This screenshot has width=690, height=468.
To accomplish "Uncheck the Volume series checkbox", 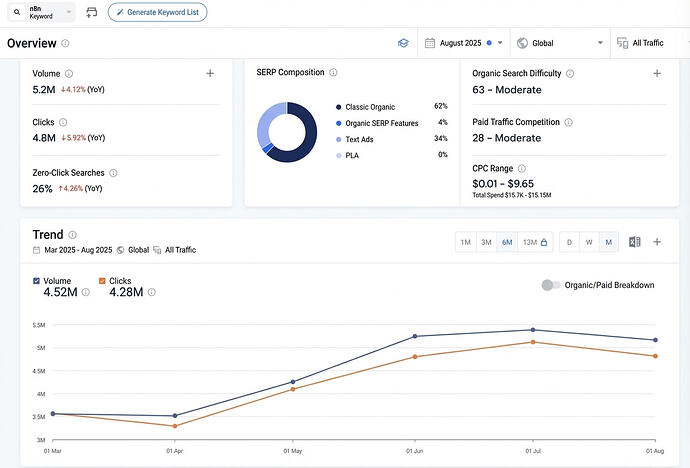I will coord(37,281).
